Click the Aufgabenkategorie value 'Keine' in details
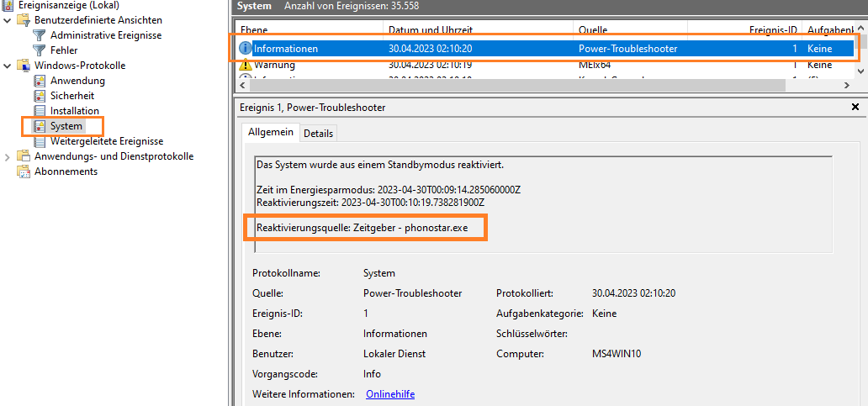The image size is (868, 406). click(x=604, y=314)
